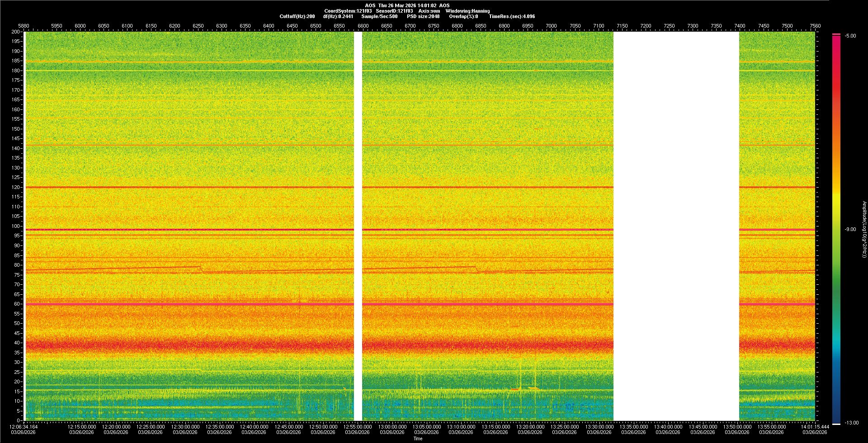Click the SensorID:121f03 header text
This screenshot has width=868, height=443.
pyautogui.click(x=394, y=11)
